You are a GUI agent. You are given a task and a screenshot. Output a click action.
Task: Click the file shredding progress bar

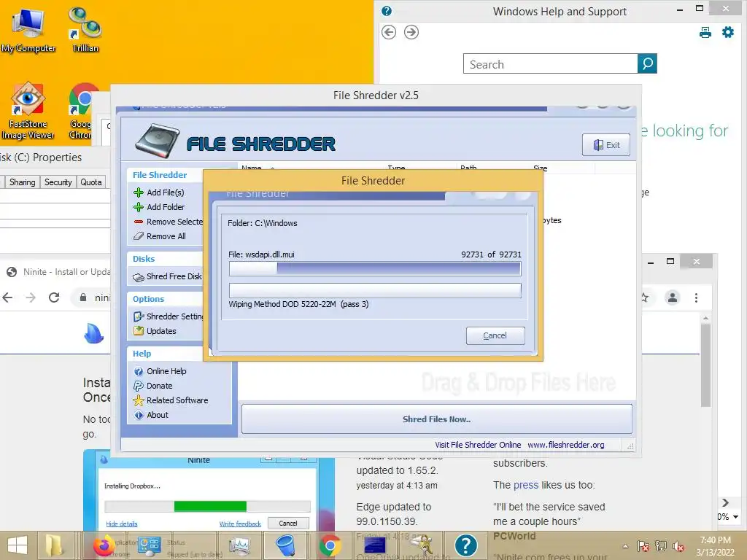[x=375, y=269]
